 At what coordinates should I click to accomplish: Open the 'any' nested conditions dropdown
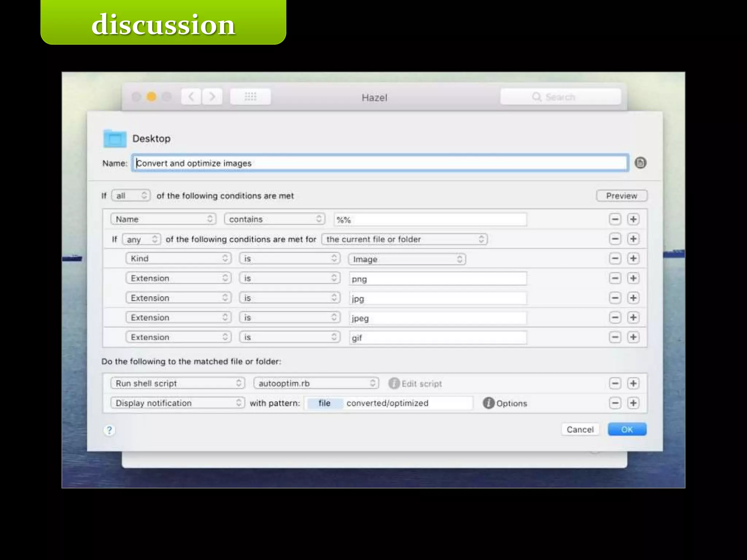(x=142, y=239)
